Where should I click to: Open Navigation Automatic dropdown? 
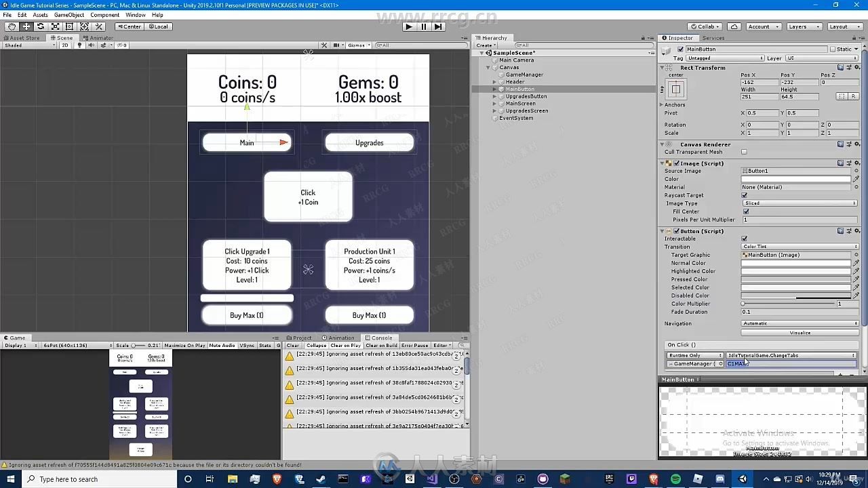(x=800, y=323)
